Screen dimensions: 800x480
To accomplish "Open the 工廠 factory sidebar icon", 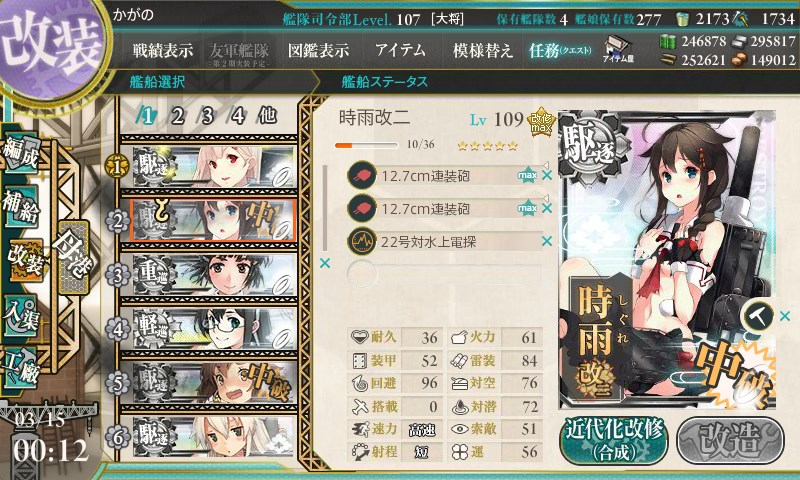I will coord(20,367).
